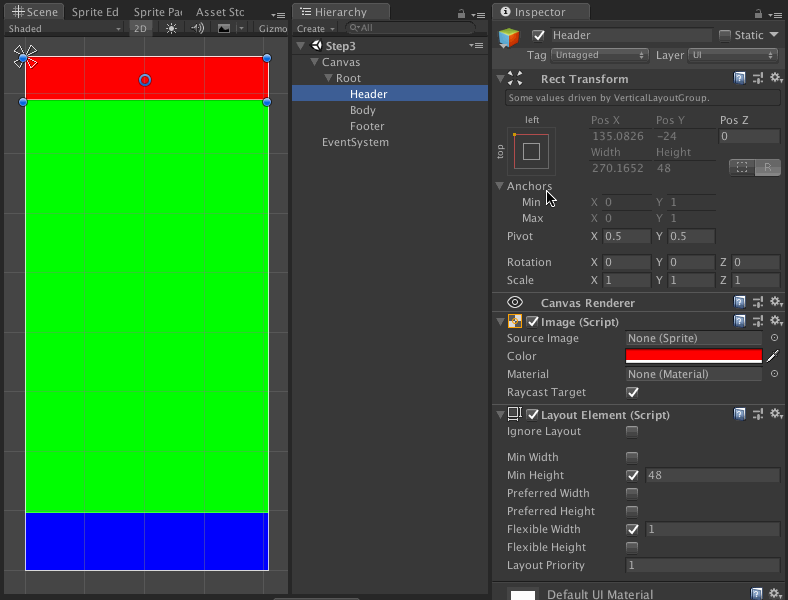Image resolution: width=788 pixels, height=600 pixels.
Task: Open Image Script gear settings menu
Action: 776,321
